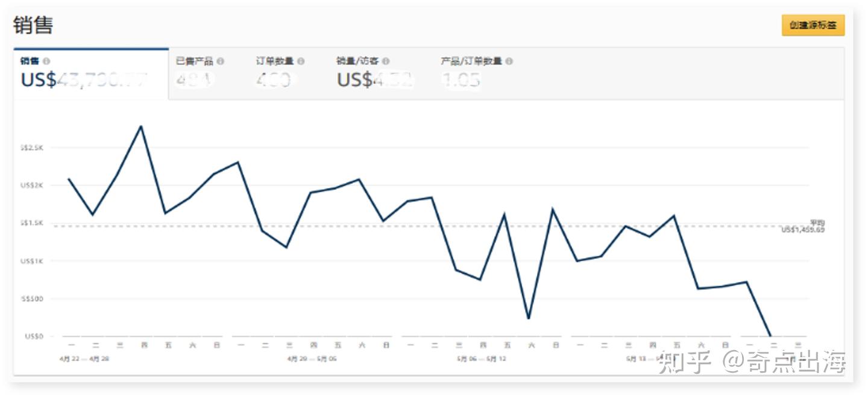Click the 创建源标签 button

coord(813,26)
